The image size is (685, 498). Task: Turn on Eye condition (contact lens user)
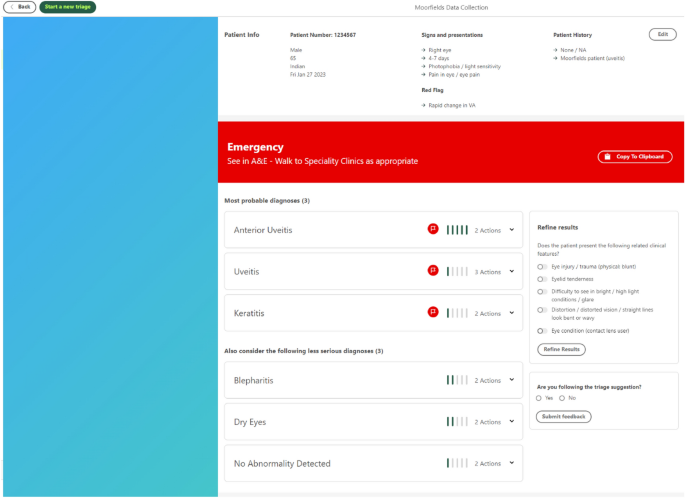tap(542, 330)
